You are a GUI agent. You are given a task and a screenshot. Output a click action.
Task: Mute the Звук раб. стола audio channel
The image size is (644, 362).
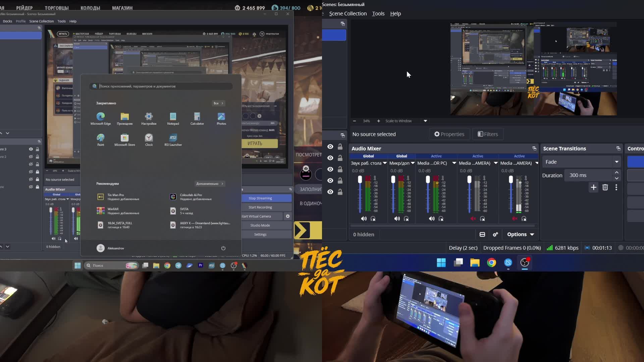(364, 219)
